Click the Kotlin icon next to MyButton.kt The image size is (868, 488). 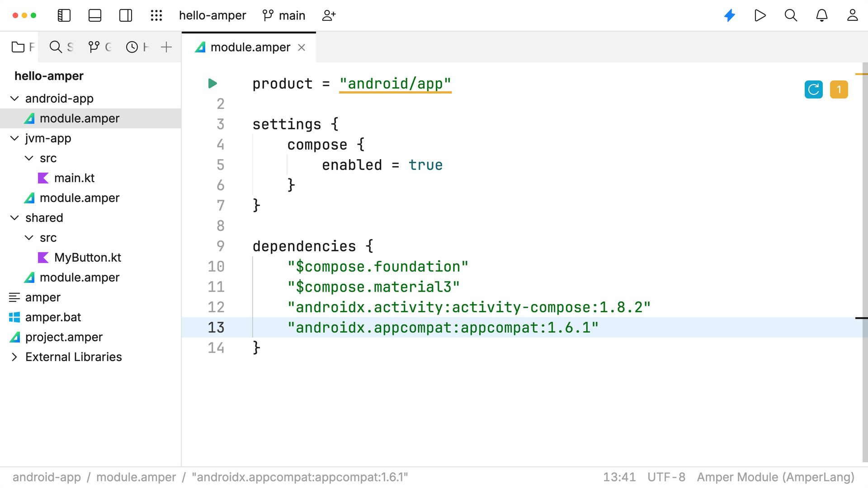point(43,258)
